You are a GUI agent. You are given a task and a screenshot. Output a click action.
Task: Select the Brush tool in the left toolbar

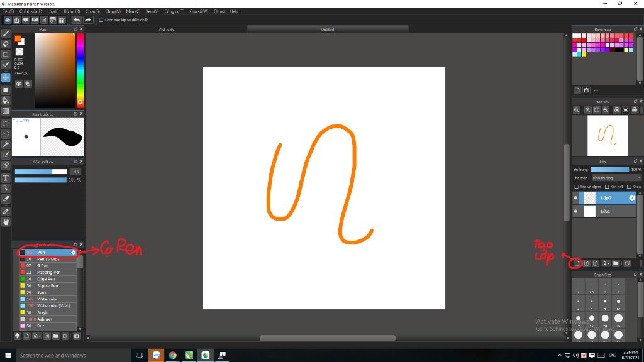(x=6, y=34)
